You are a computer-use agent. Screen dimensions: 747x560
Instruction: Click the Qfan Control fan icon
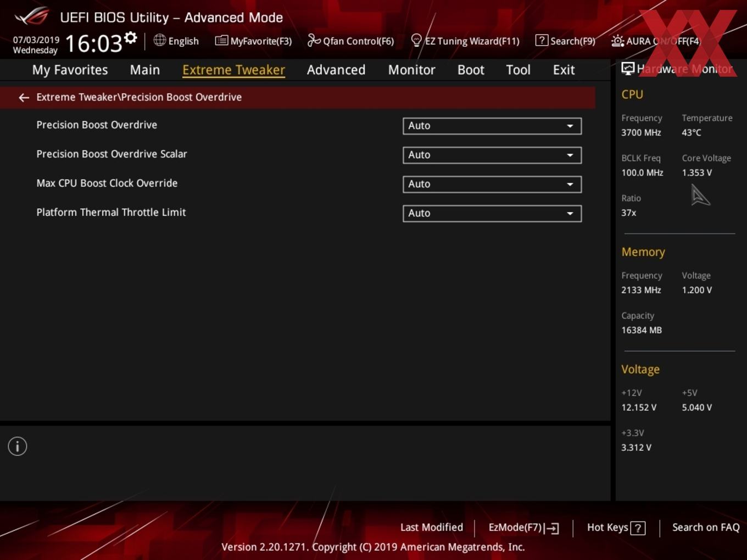coord(314,40)
